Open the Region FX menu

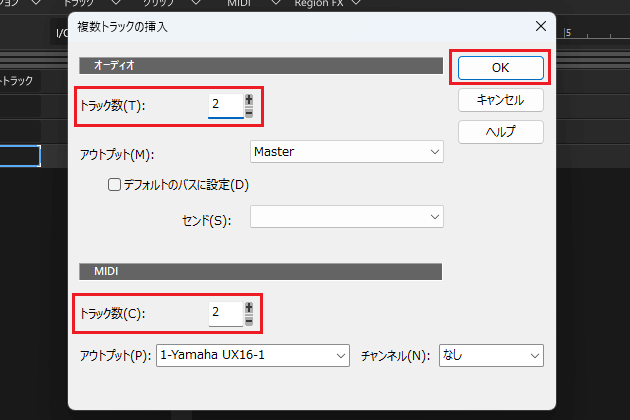(318, 4)
